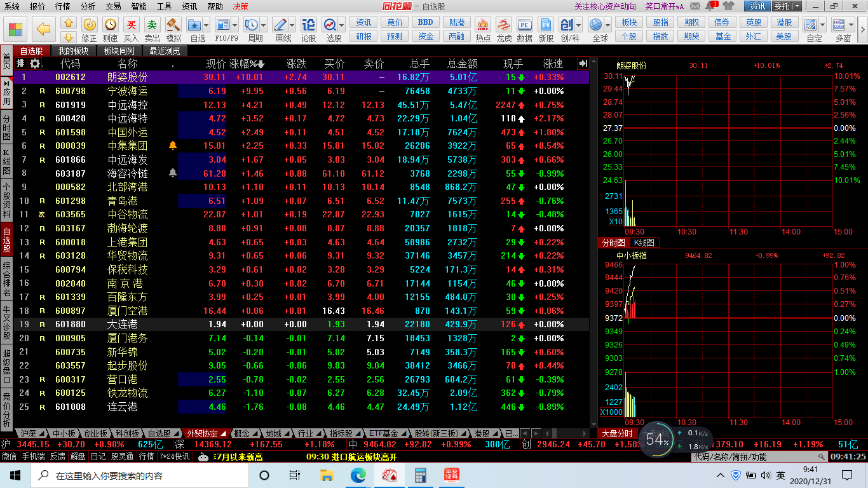Expand the 周期 dropdown arrow
This screenshot has height=488, width=868.
pos(264,25)
